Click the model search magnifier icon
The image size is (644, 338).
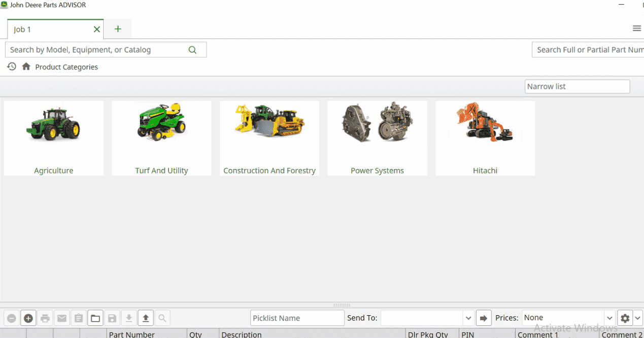tap(192, 50)
